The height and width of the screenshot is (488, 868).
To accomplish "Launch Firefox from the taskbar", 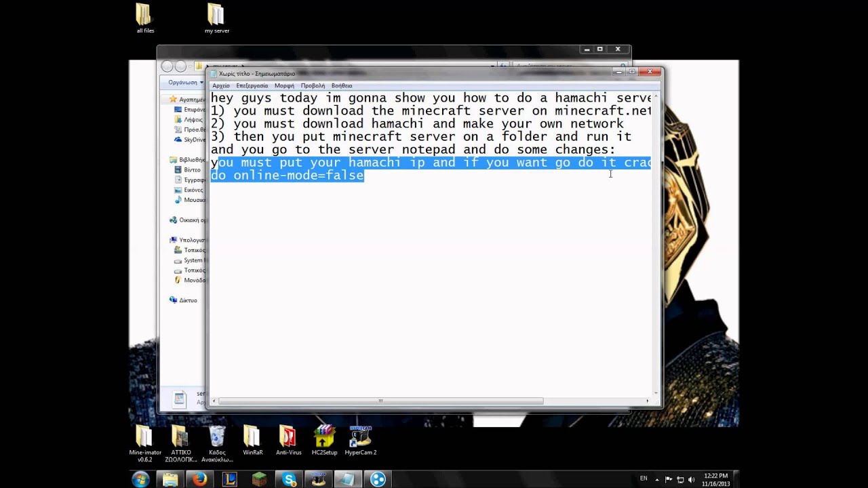I will point(199,479).
